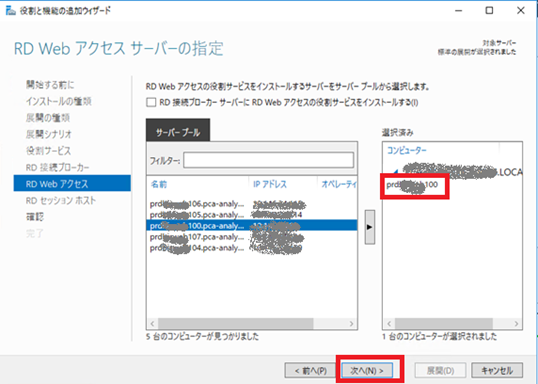Go to 確認 step

tap(35, 217)
